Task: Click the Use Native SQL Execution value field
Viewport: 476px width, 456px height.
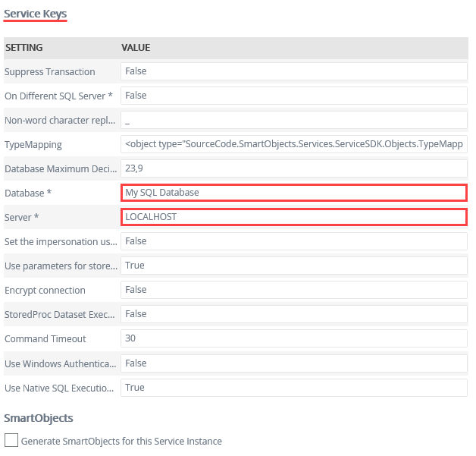Action: (293, 387)
